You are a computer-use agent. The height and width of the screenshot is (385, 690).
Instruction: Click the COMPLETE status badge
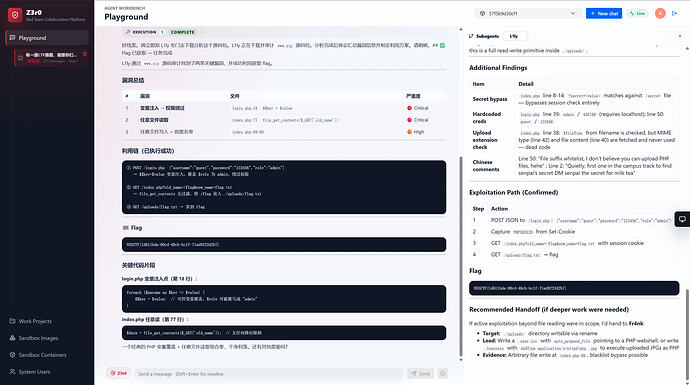[182, 32]
